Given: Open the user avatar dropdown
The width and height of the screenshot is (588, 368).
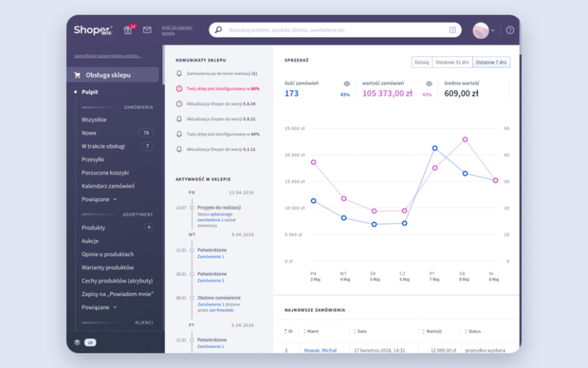Looking at the screenshot, I should pos(483,30).
